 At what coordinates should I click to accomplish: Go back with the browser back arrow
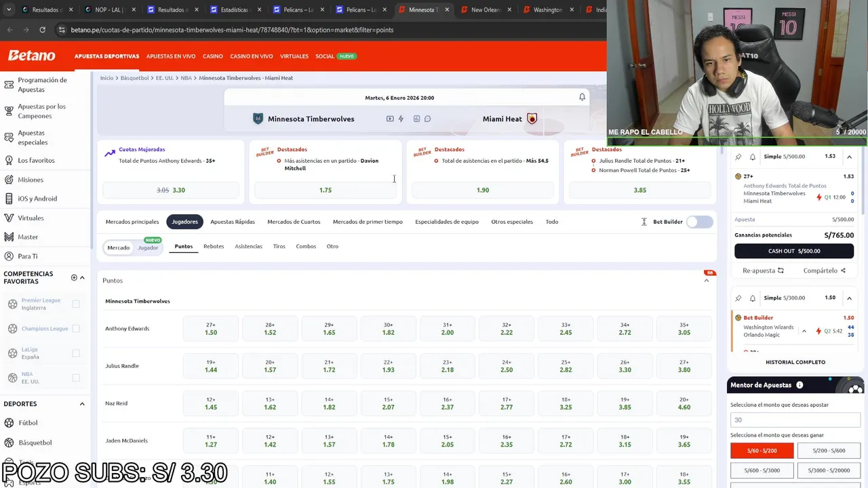click(10, 30)
